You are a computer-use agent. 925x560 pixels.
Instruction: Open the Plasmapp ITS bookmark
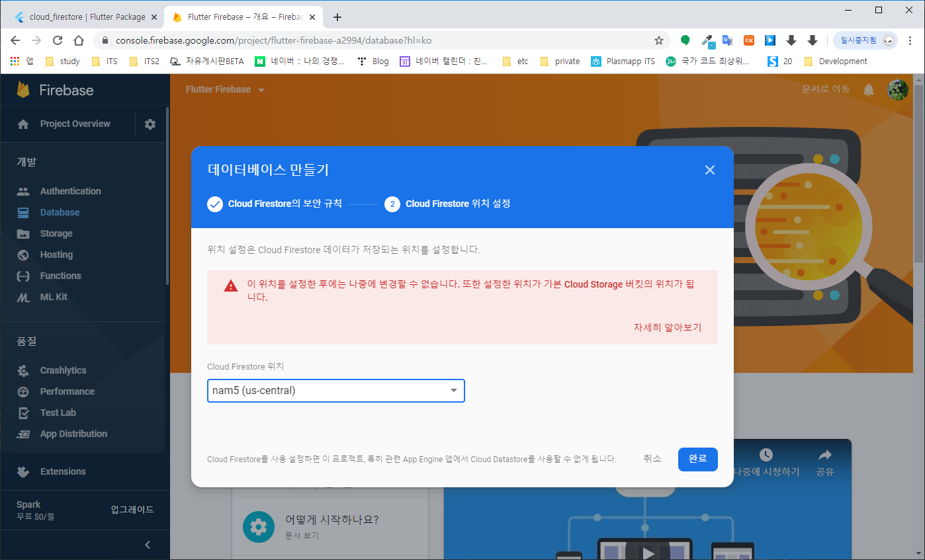(623, 61)
